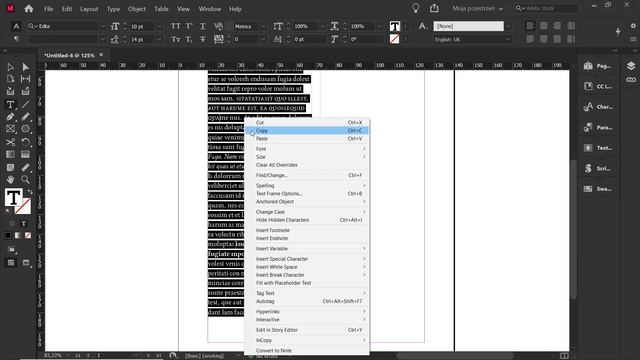This screenshot has width=640, height=360.
Task: Click the Apply Gradient swatch button
Action: (18, 236)
